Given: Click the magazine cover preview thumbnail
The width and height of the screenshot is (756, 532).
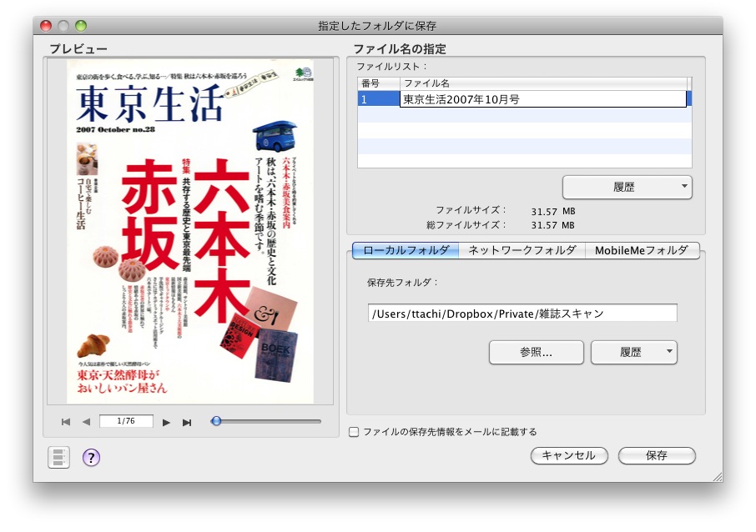Looking at the screenshot, I should coord(190,231).
